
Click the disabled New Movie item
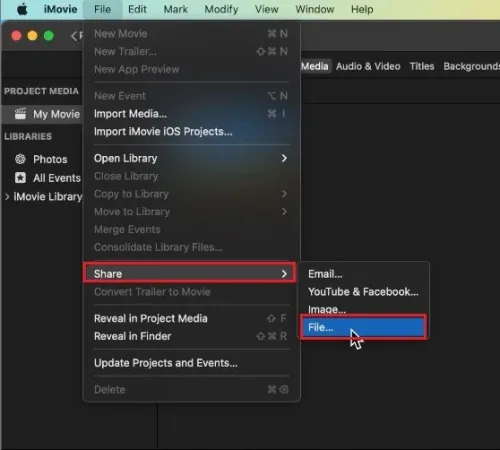click(191, 34)
